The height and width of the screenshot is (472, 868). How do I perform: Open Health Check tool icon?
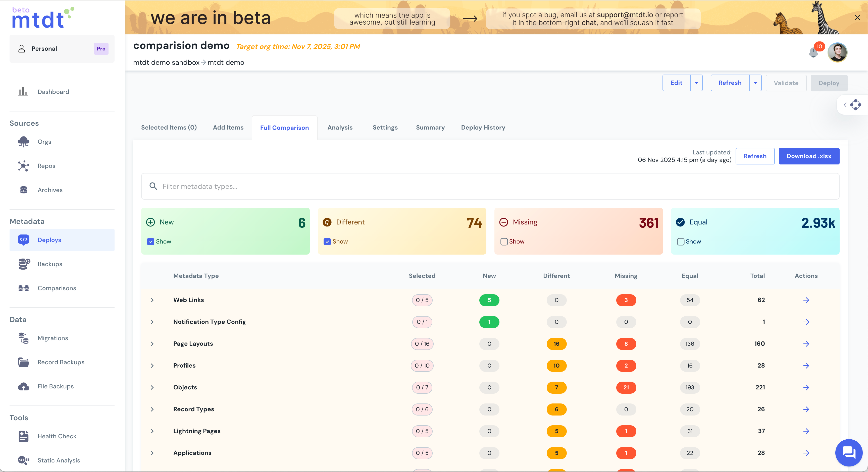tap(23, 436)
